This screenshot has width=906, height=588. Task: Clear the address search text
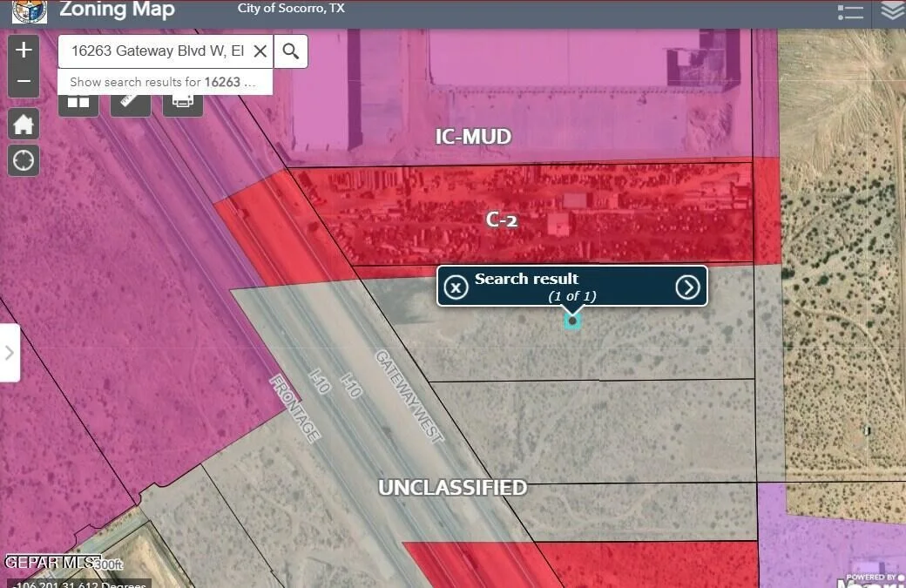click(x=260, y=51)
